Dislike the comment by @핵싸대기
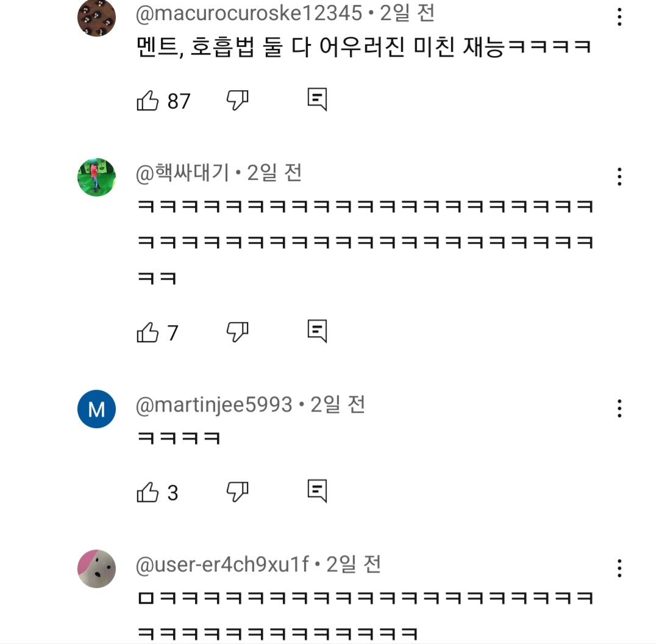Viewport: 656px width, 644px height. pyautogui.click(x=237, y=332)
